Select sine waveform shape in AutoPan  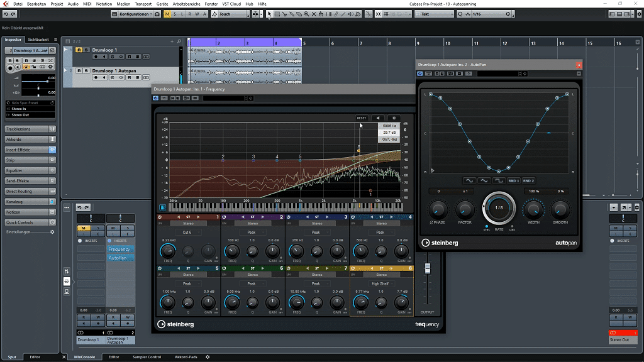click(x=469, y=180)
